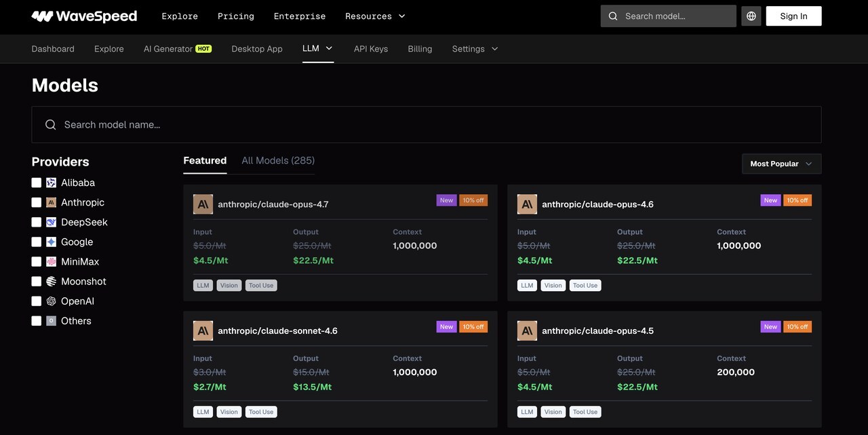Screen dimensions: 868x435
Task: Open the anthropic/claude-opus-4.7 model link
Action: tap(273, 204)
